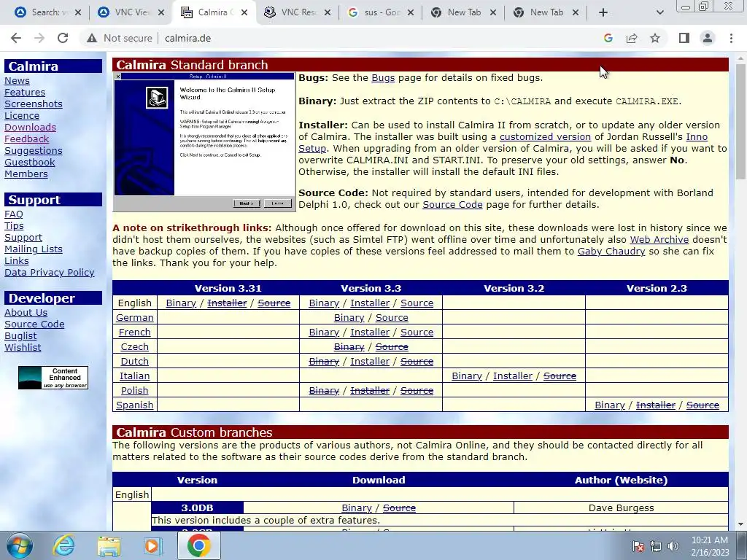Open the Buglist developer link
This screenshot has height=560, width=747.
click(20, 335)
